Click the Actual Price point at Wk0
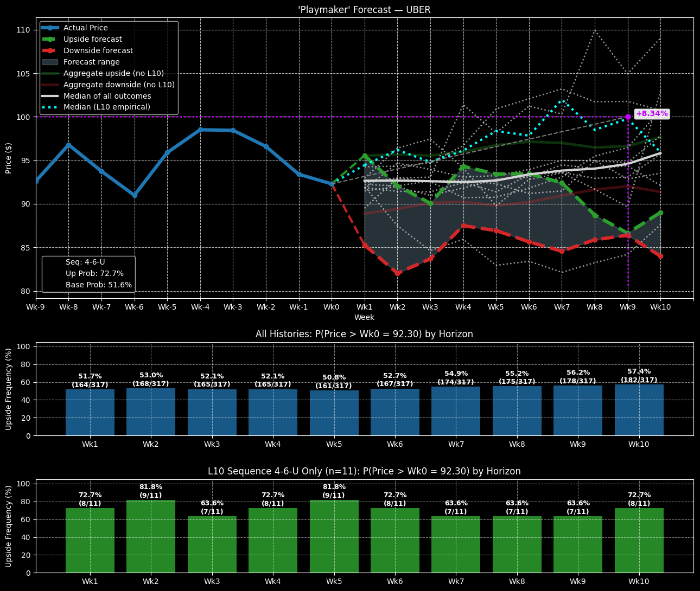This screenshot has width=700, height=591. [x=332, y=184]
